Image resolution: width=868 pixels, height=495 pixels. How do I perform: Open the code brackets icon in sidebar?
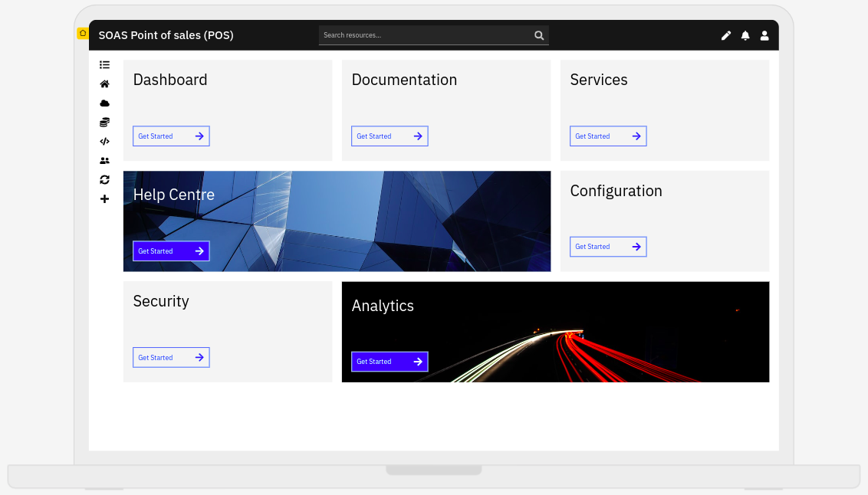[x=104, y=142]
